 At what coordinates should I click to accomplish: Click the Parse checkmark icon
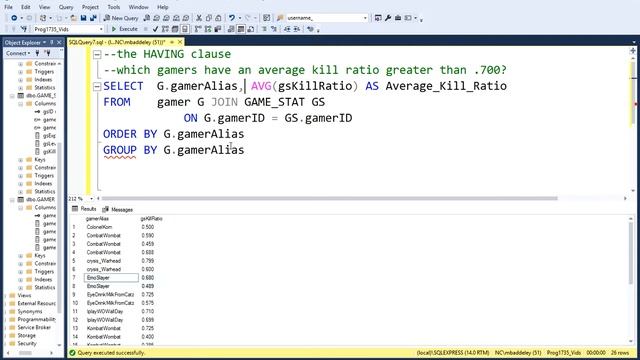point(155,29)
